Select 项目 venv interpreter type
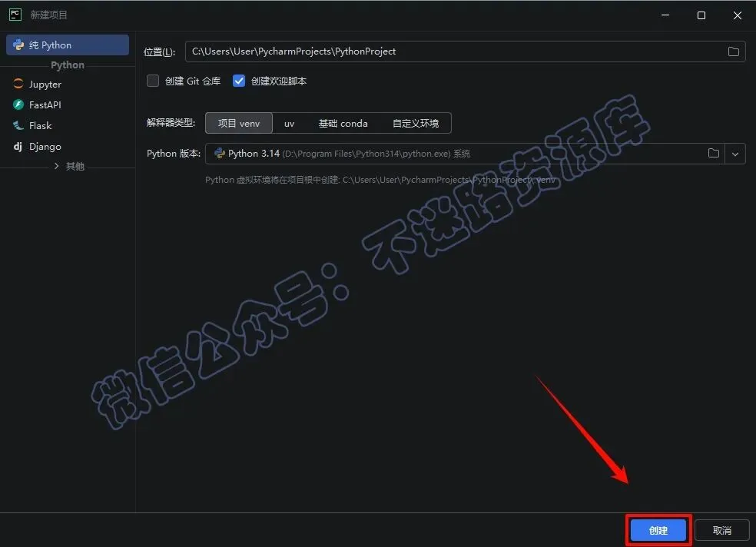This screenshot has width=756, height=547. click(x=239, y=123)
